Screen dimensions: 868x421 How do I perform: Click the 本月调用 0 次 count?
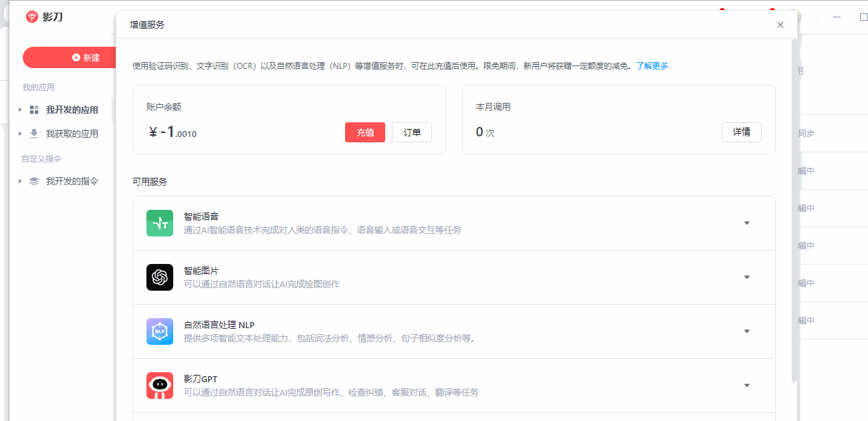click(x=485, y=132)
